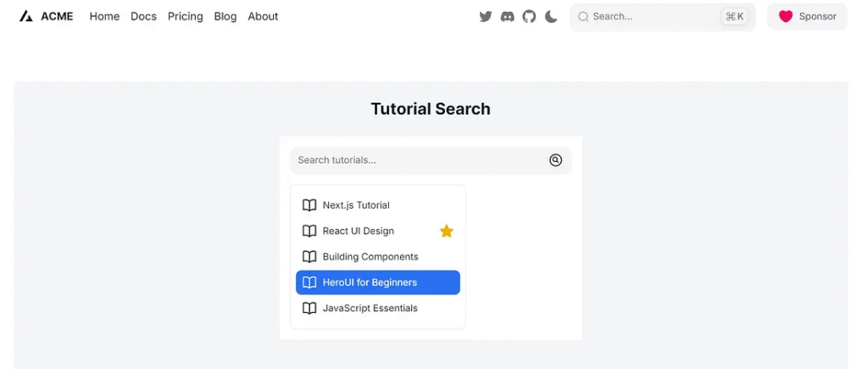Image resolution: width=868 pixels, height=369 pixels.
Task: Click the Search tutorials input field
Action: (x=420, y=160)
